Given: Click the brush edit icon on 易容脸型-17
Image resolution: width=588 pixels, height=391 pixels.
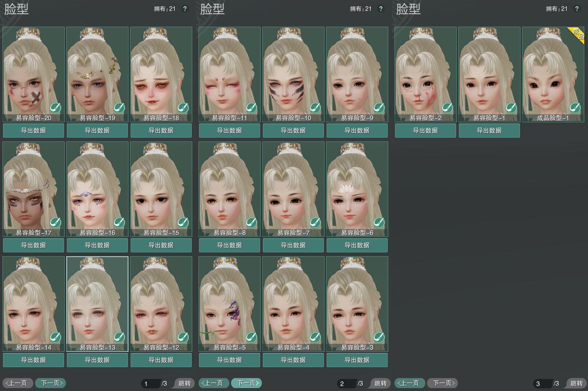Looking at the screenshot, I should (x=55, y=222).
